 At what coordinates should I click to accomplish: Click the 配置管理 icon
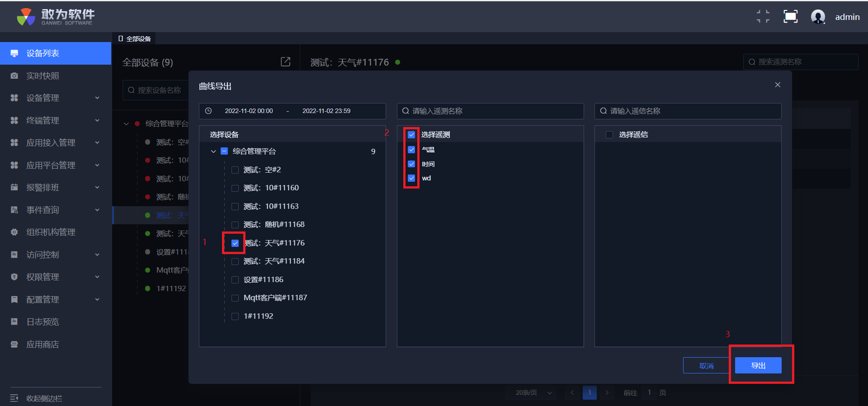click(14, 300)
